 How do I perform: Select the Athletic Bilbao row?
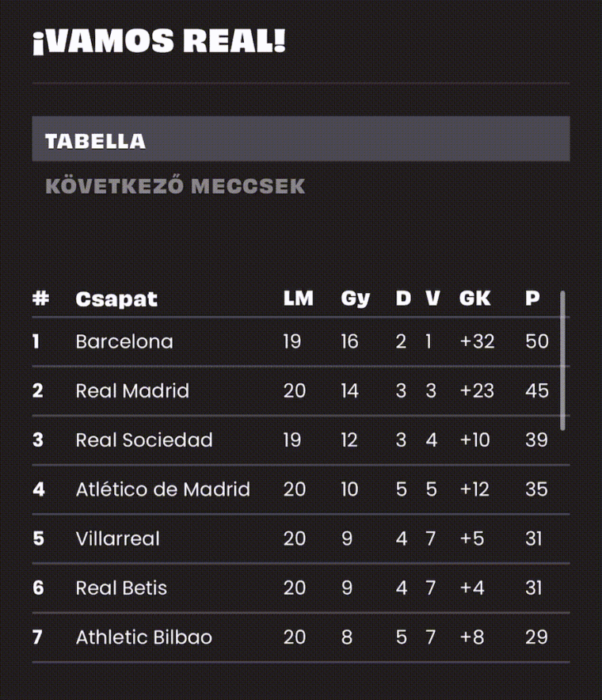300,637
